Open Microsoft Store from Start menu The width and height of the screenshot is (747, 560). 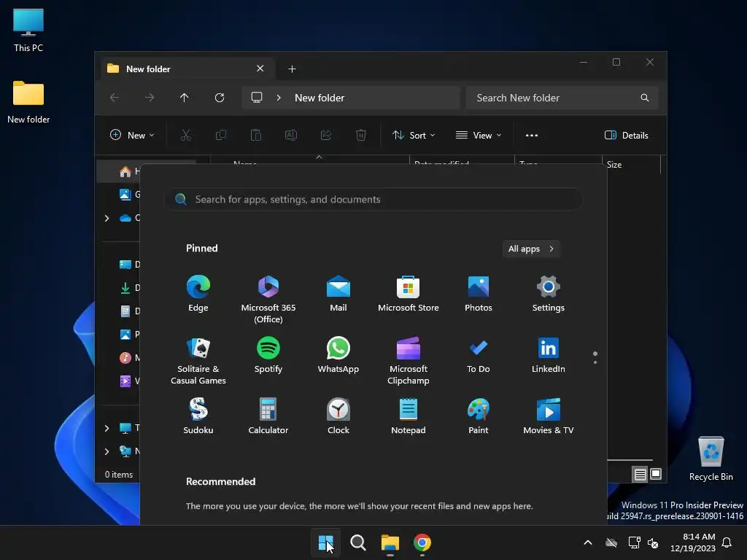(409, 294)
